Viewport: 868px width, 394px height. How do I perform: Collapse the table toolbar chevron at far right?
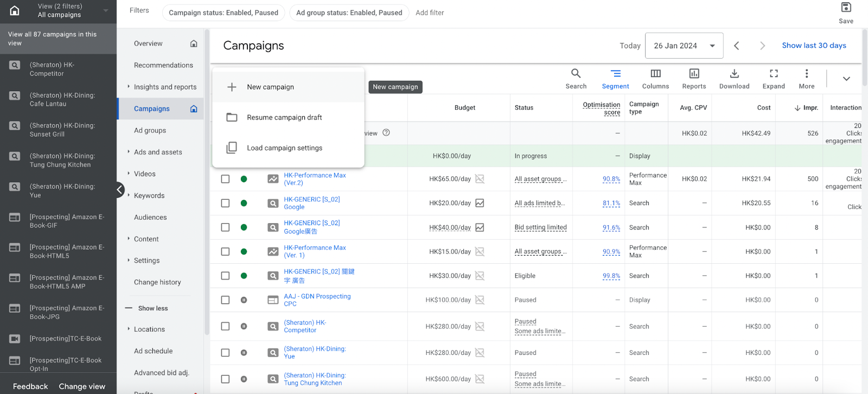846,79
